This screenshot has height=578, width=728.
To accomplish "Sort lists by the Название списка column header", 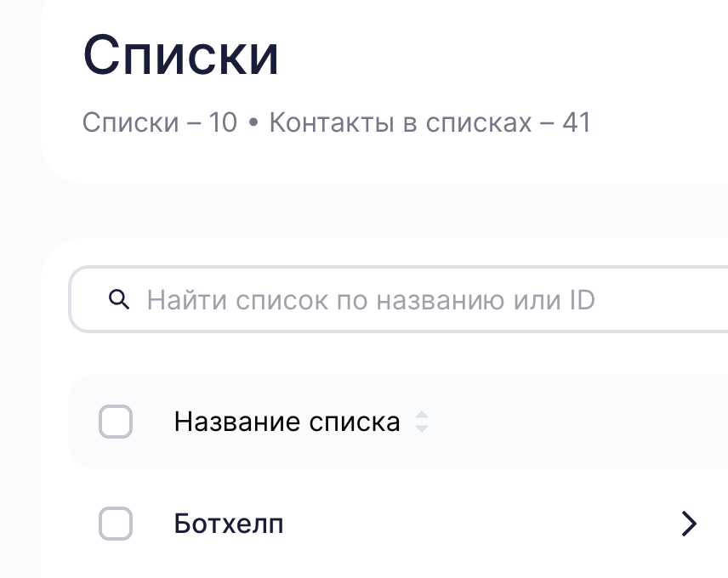I will click(287, 422).
